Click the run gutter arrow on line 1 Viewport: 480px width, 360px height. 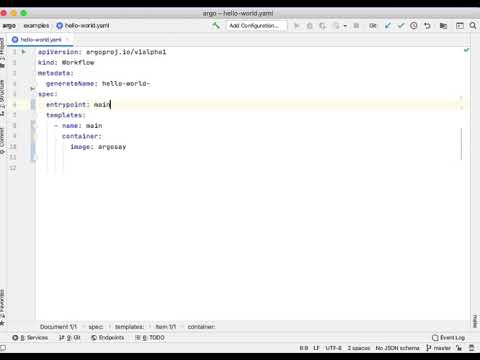(x=24, y=52)
